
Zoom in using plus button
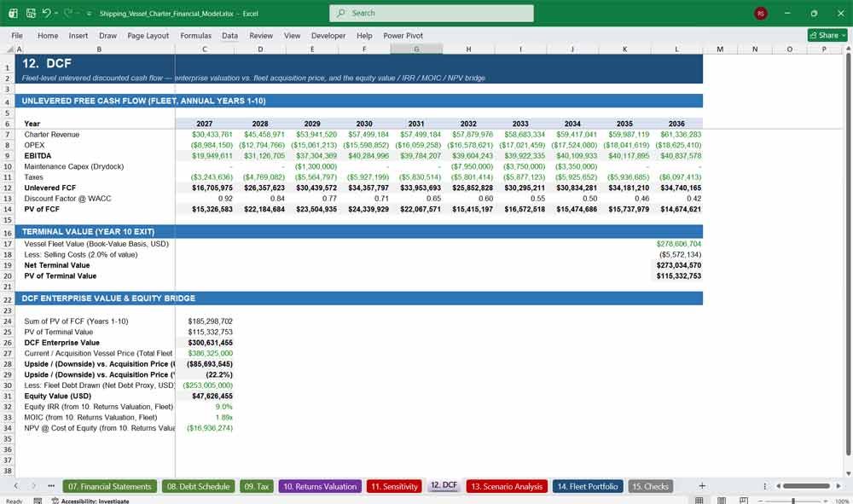coord(827,501)
